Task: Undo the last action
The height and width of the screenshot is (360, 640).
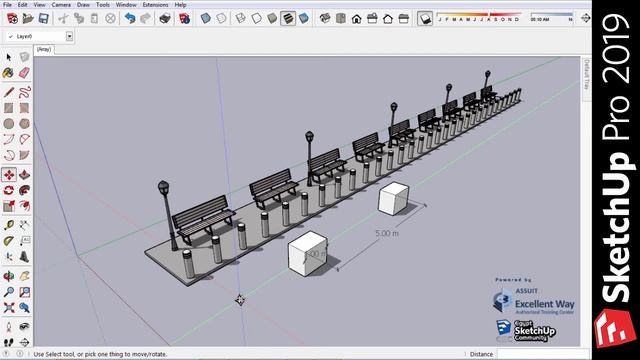Action: [x=130, y=18]
